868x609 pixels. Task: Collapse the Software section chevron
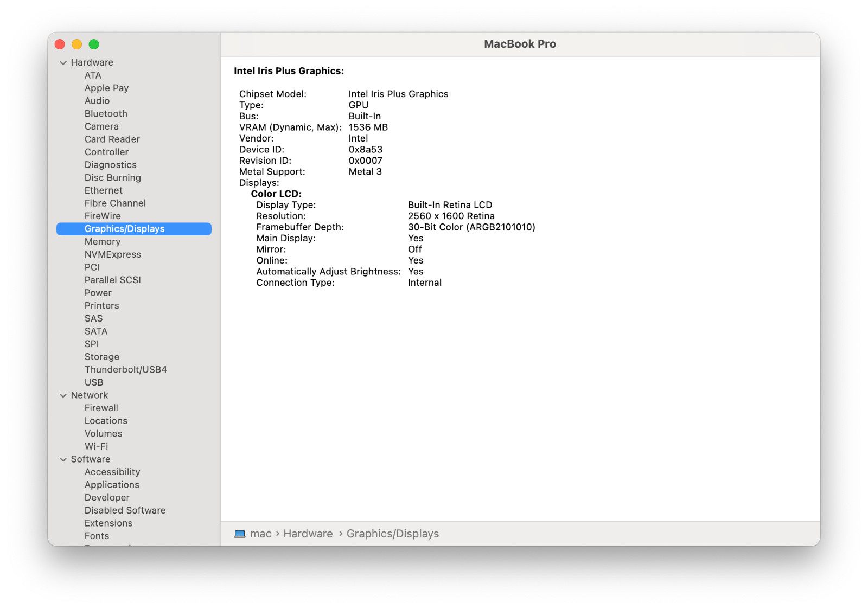point(63,460)
